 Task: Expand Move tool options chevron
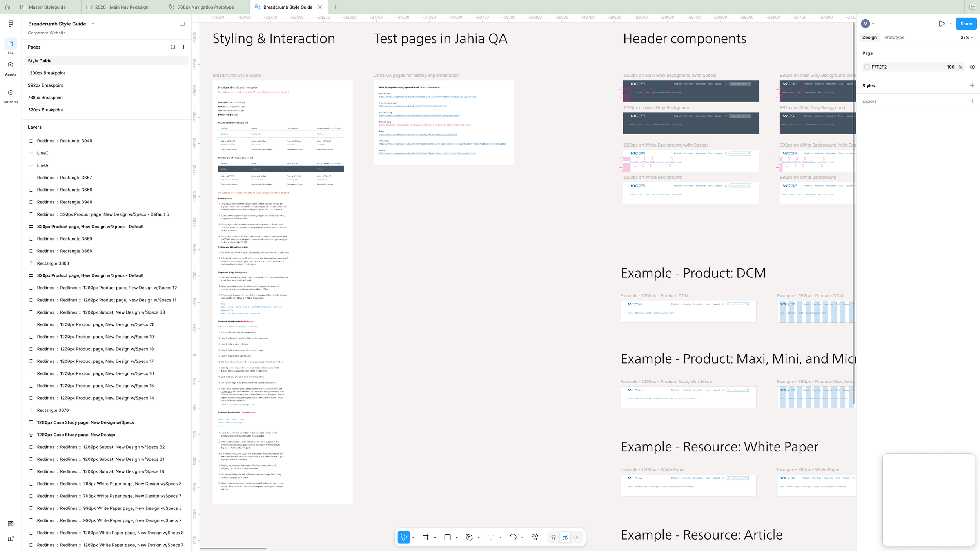point(413,538)
